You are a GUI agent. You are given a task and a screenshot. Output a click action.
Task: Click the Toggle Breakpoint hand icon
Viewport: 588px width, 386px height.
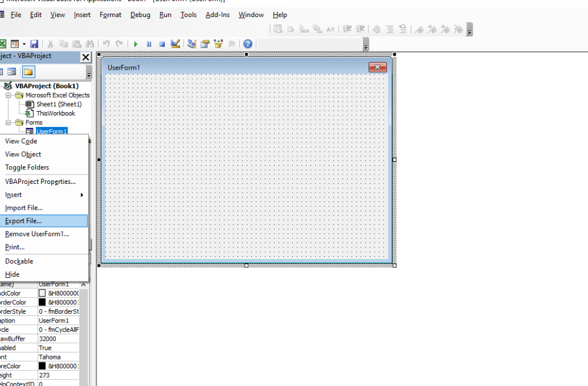click(376, 29)
